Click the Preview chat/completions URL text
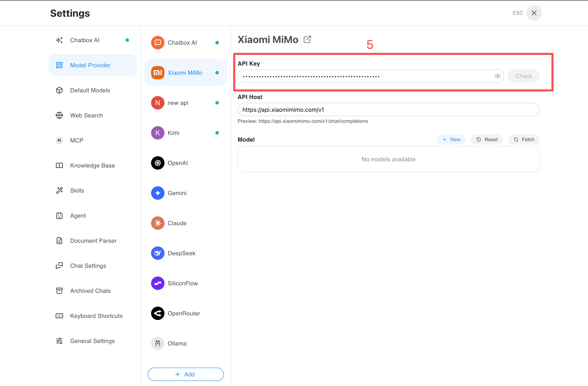 tap(303, 121)
